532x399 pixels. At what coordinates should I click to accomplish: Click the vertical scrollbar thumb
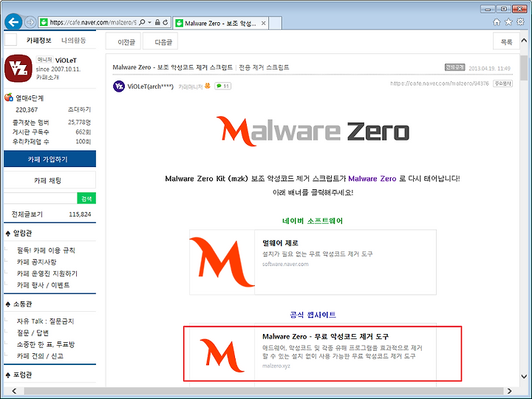tap(524, 67)
